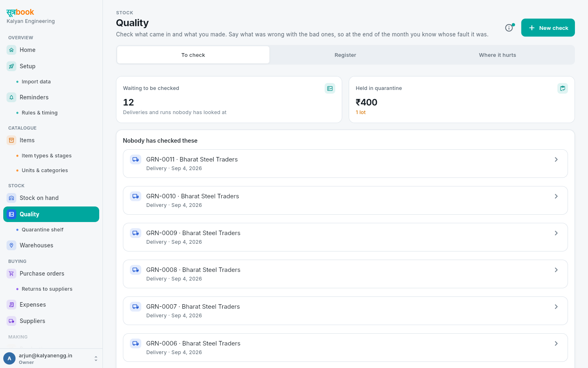The width and height of the screenshot is (588, 368).
Task: Click the 1 lot quarantine link
Action: click(361, 112)
